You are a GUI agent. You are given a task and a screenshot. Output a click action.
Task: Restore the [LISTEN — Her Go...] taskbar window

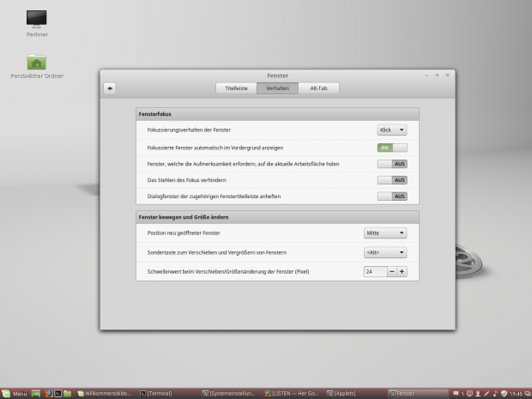click(292, 394)
